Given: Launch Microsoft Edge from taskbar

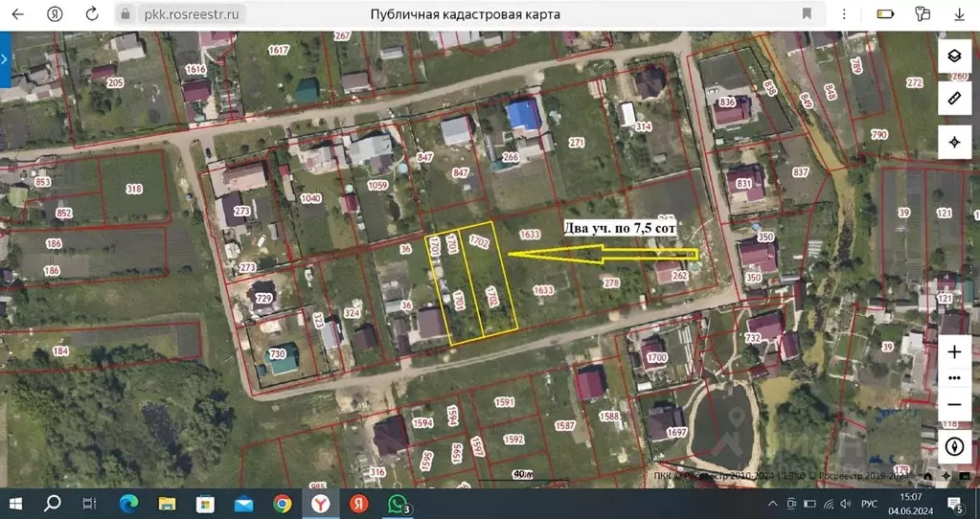Looking at the screenshot, I should [x=128, y=504].
